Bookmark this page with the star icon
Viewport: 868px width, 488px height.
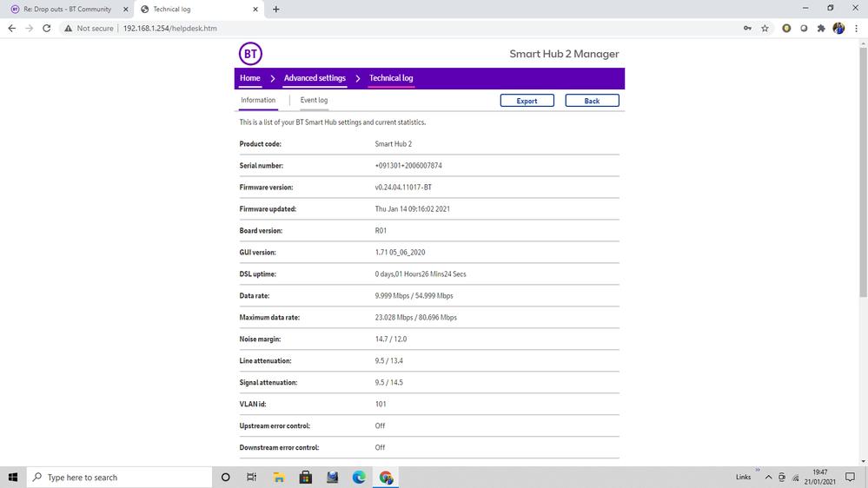765,29
